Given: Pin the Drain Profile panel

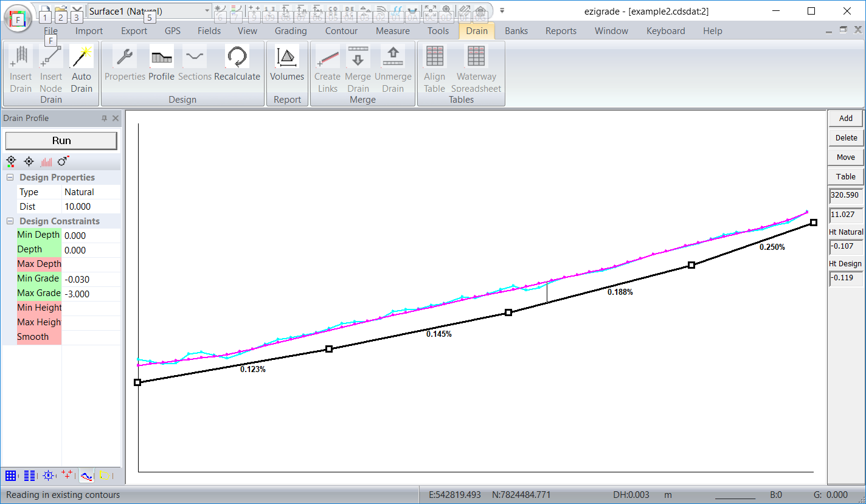Looking at the screenshot, I should 104,119.
